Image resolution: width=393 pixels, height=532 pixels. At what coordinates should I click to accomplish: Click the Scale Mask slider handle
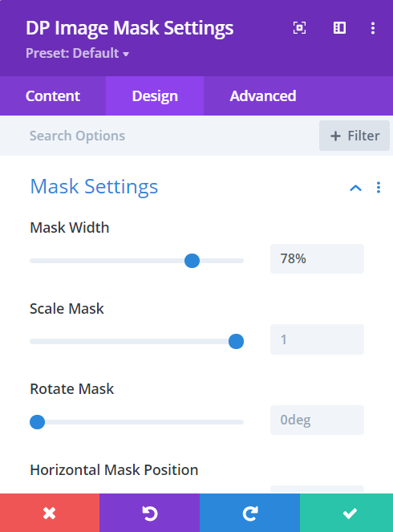click(x=236, y=341)
